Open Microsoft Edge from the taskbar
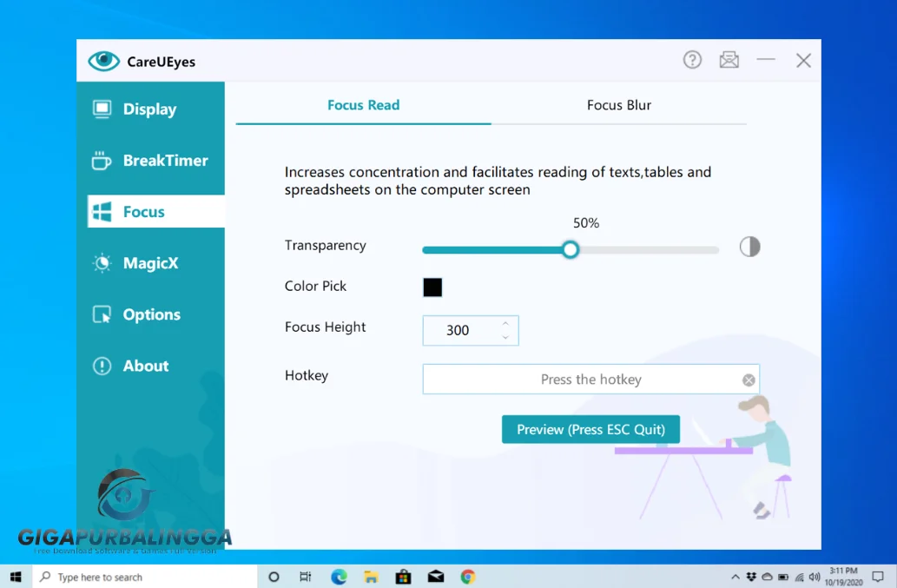The width and height of the screenshot is (897, 588). point(338,577)
